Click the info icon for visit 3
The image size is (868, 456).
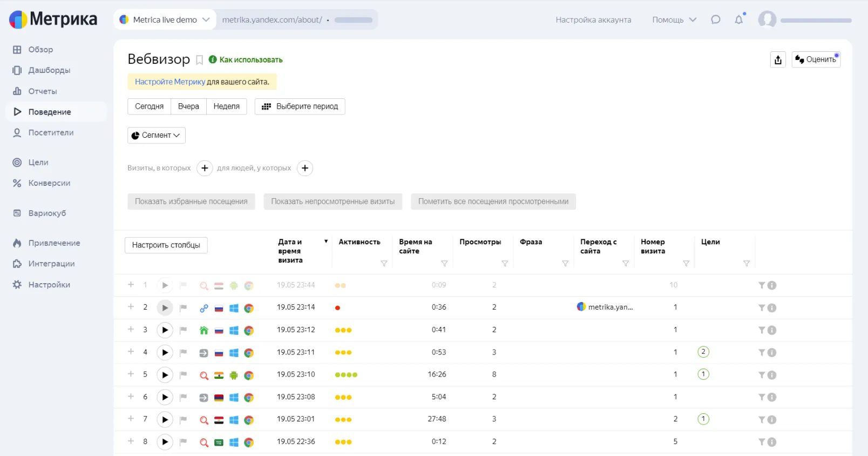point(772,330)
